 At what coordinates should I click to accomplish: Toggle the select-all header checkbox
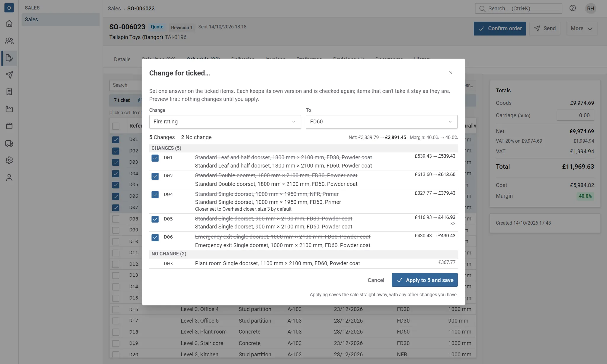point(116,126)
